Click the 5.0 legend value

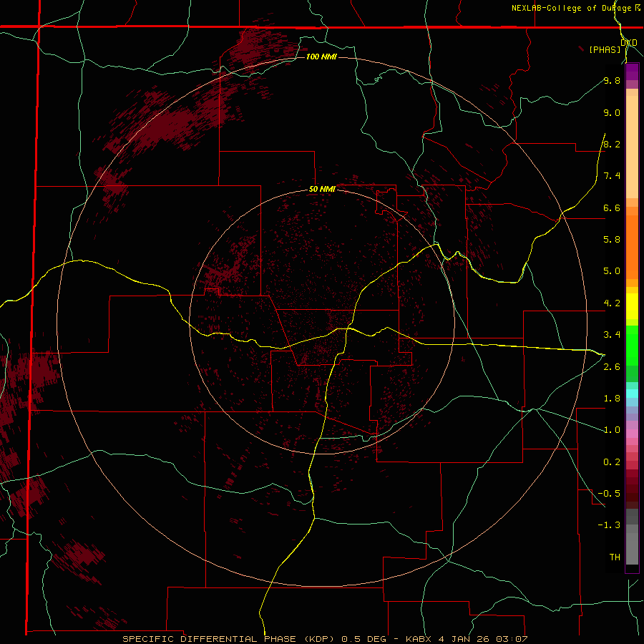tap(612, 271)
